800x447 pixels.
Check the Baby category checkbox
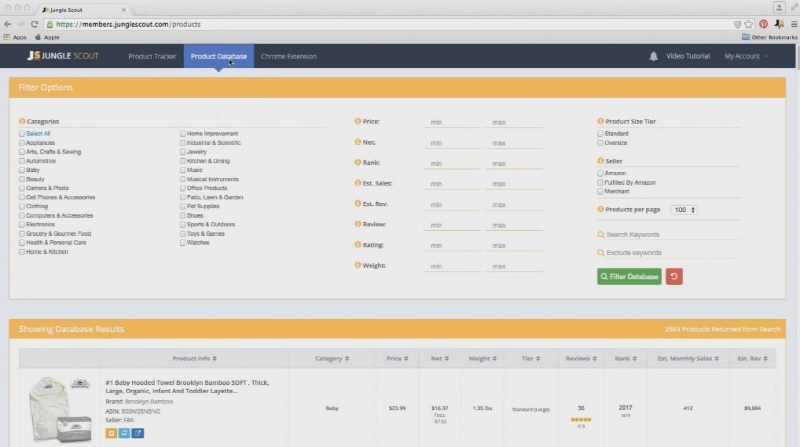(22, 170)
